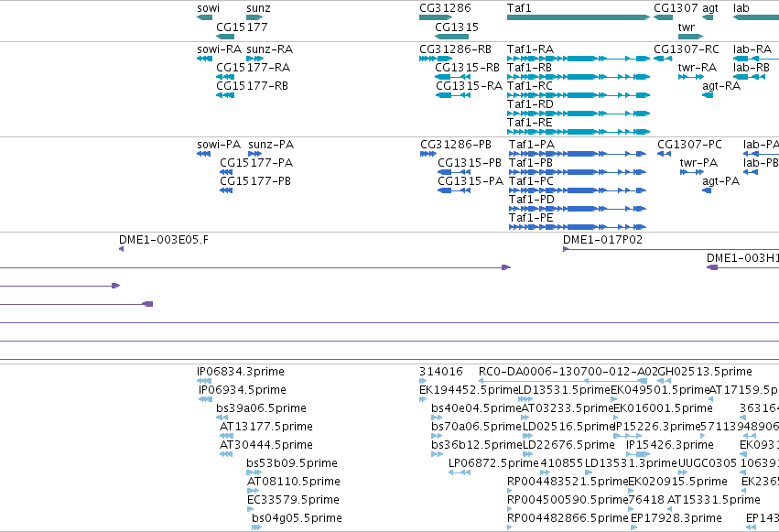Viewport: 779px width, 532px height.
Task: Select protein sunz-PA
Action: (271, 145)
